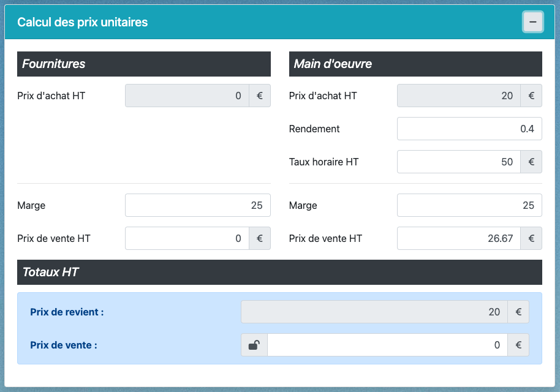Screen dimensions: 560x392
Task: Click the euro symbol next to Prix de revient
Action: click(518, 312)
